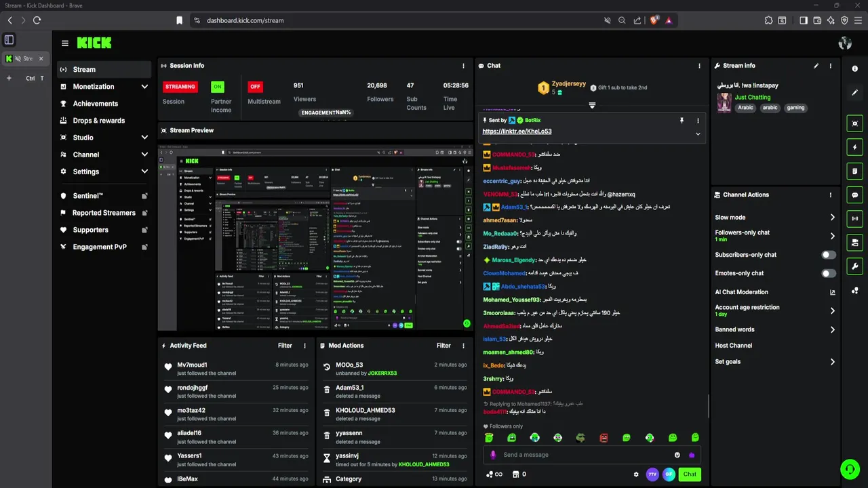
Task: Open Brave extensions puzzle icon
Action: (768, 20)
